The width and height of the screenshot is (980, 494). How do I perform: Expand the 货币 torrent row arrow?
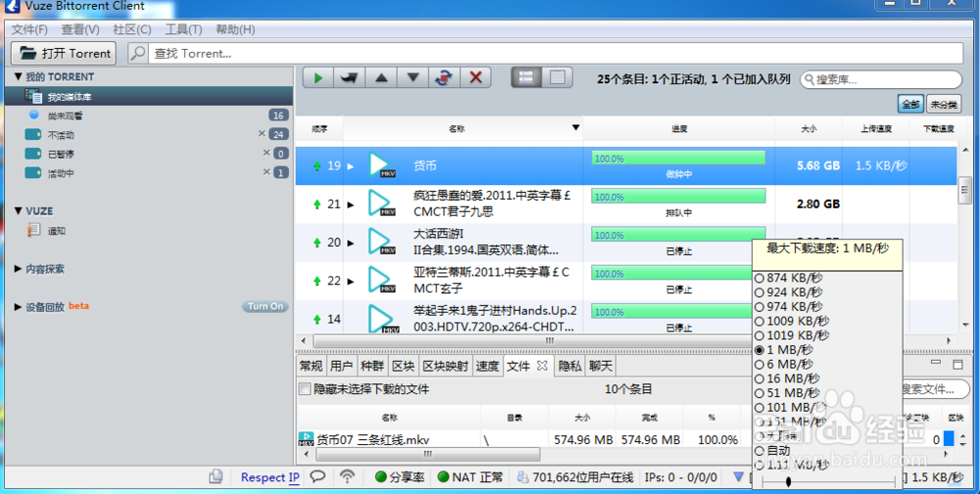click(x=351, y=167)
